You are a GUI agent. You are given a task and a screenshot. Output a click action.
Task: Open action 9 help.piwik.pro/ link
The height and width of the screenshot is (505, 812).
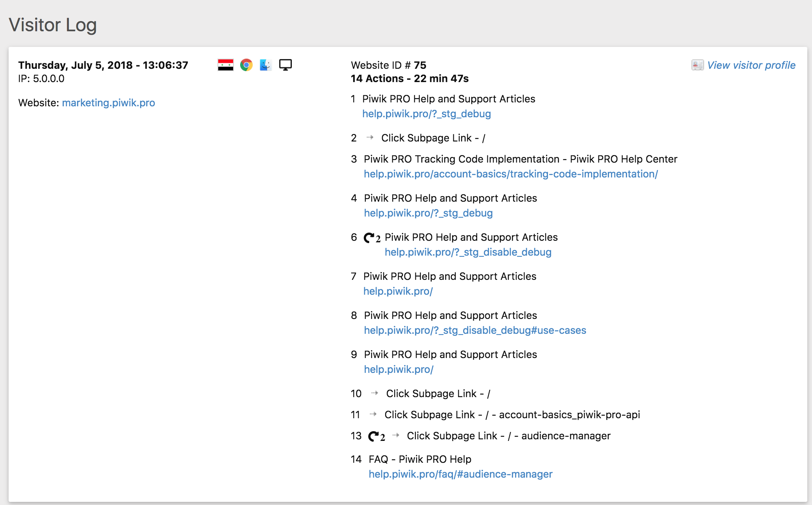(x=399, y=369)
